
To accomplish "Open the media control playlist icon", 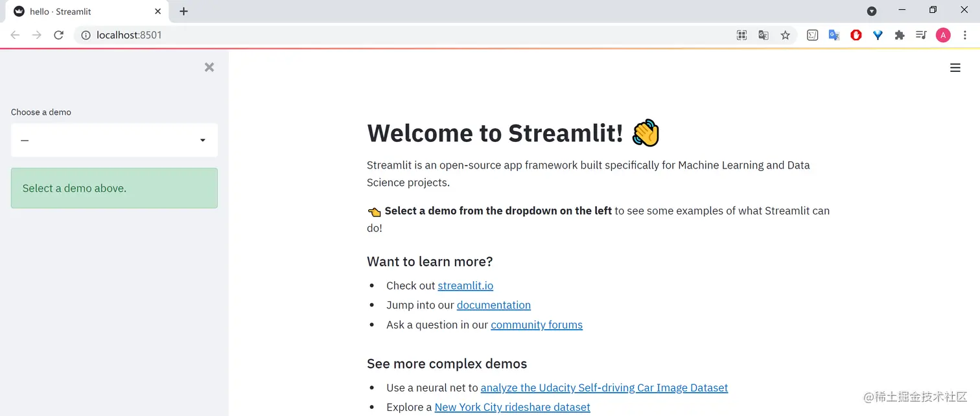I will coord(921,35).
